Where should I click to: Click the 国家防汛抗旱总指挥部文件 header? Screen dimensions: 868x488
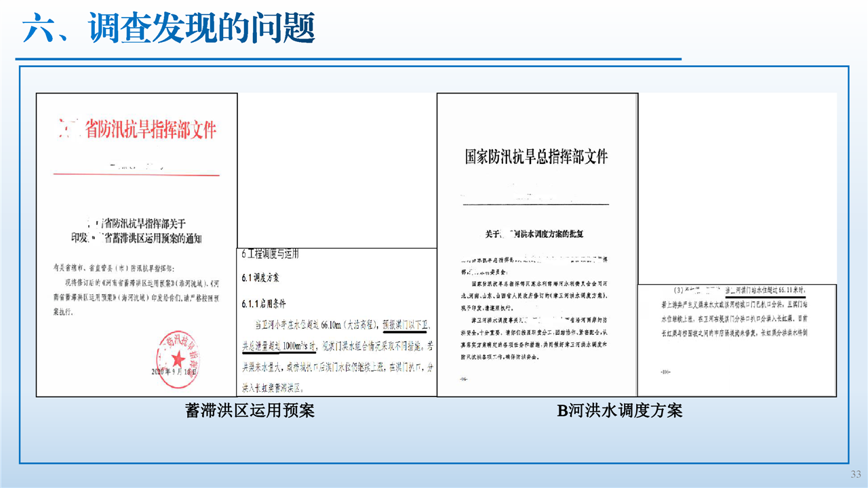pyautogui.click(x=536, y=157)
